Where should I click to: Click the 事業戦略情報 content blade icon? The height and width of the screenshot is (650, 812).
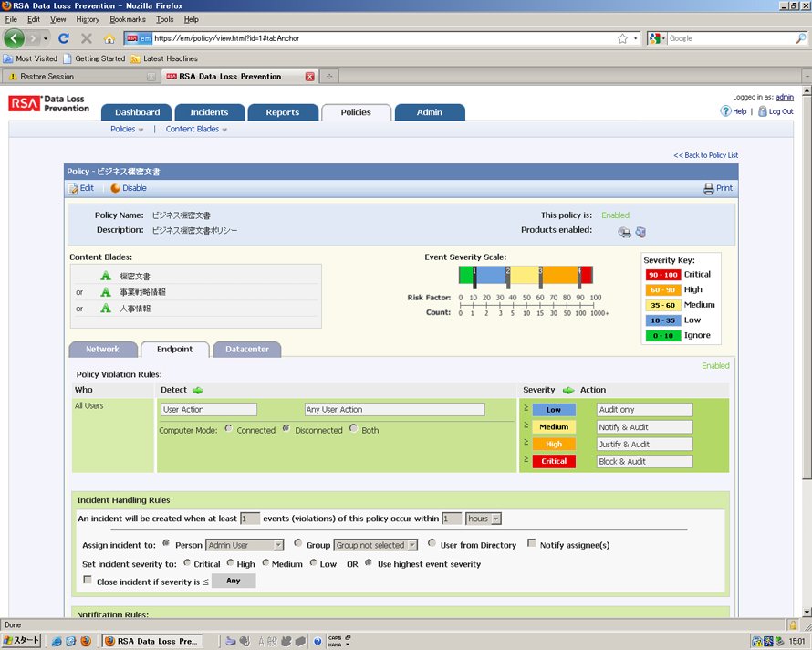pos(106,292)
